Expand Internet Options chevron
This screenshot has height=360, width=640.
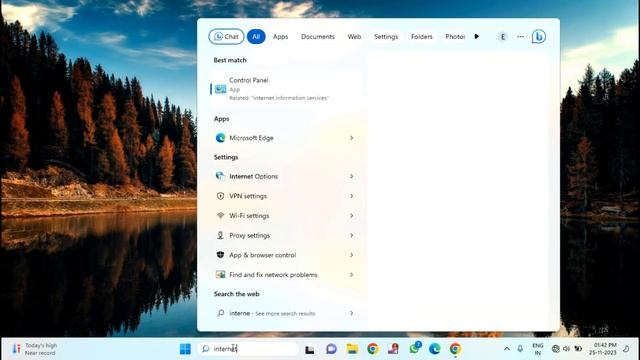click(351, 176)
